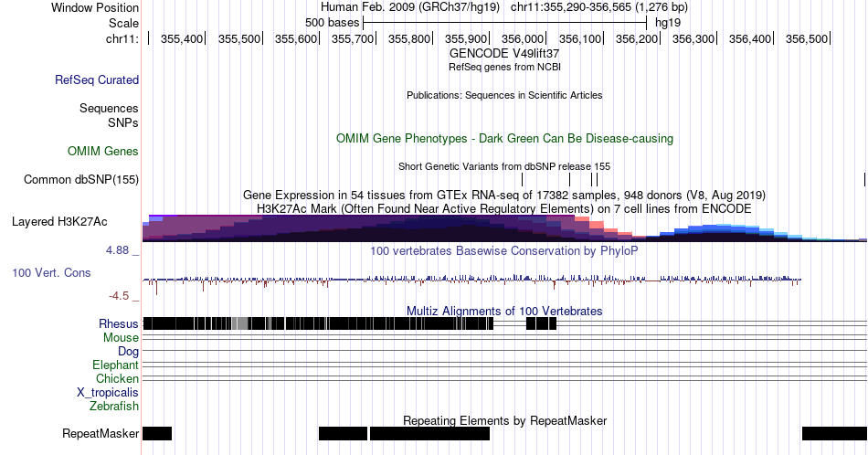Click the hg19 scale label
868x455 pixels.
pos(668,23)
